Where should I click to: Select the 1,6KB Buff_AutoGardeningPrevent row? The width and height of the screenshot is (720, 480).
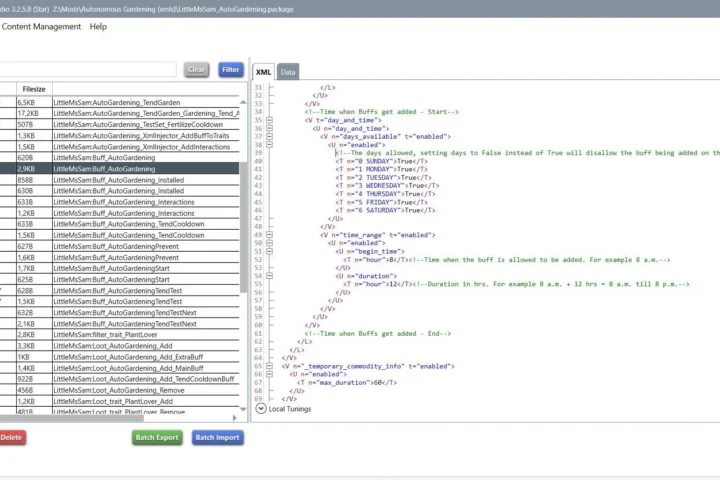[119, 257]
